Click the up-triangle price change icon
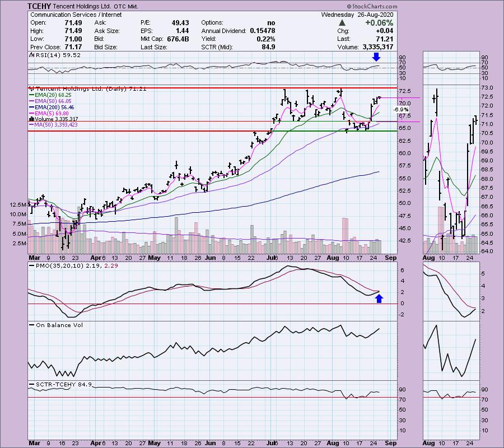 (342, 23)
